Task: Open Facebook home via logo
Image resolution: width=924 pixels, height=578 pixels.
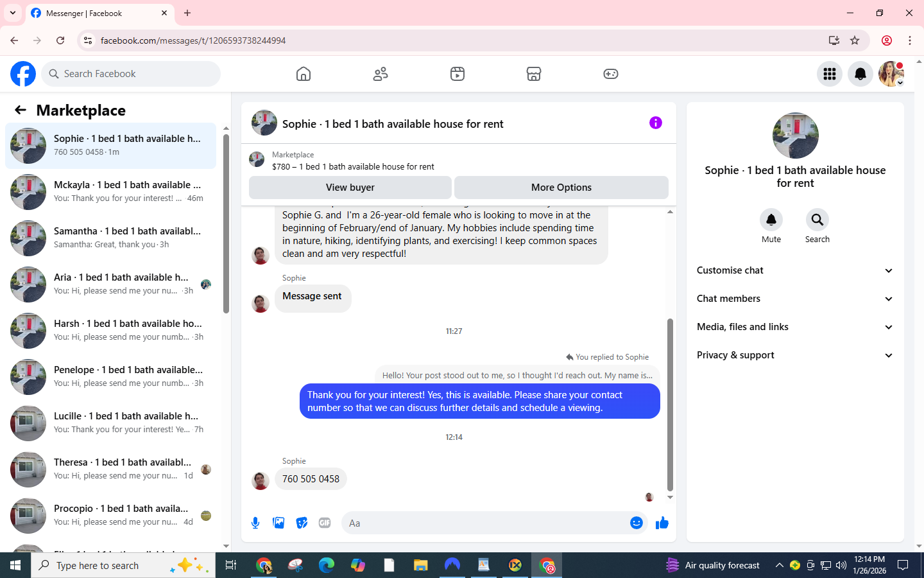Action: (x=23, y=74)
